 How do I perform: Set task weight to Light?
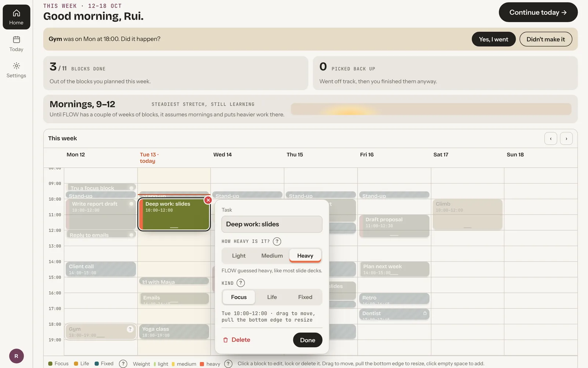pyautogui.click(x=239, y=256)
